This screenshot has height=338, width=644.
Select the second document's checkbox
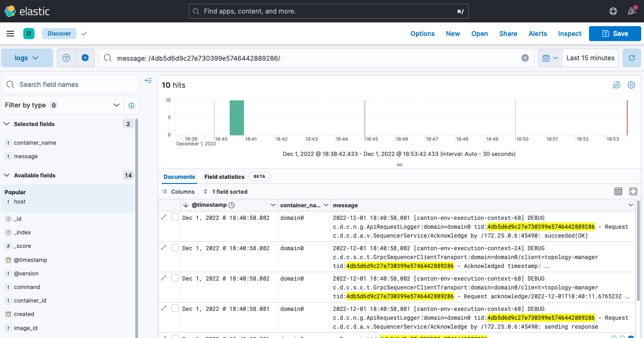175,248
